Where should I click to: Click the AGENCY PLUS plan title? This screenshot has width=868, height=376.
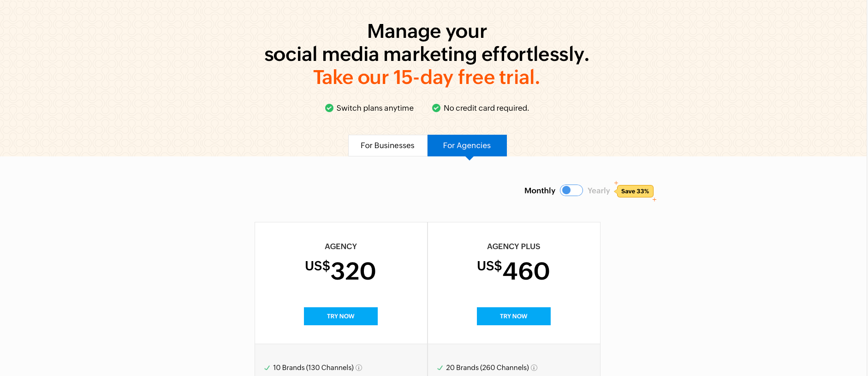tap(514, 246)
